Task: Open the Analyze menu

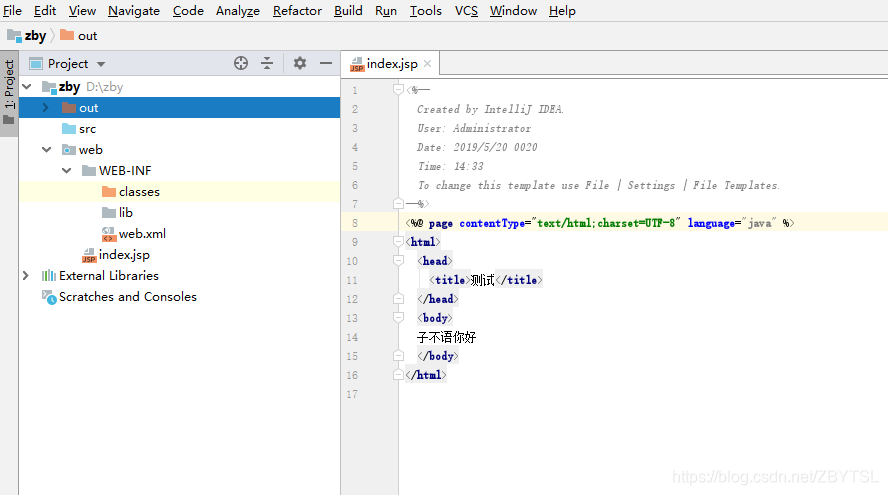Action: coord(238,11)
